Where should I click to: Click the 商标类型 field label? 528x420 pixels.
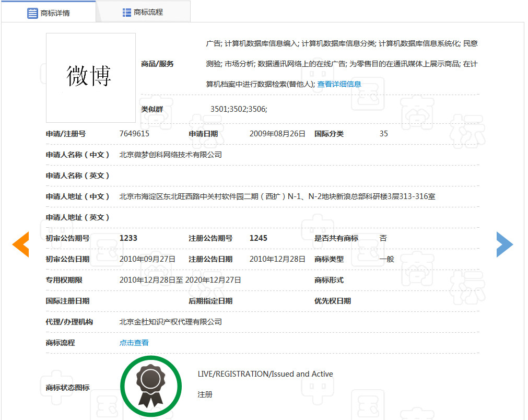pyautogui.click(x=329, y=259)
